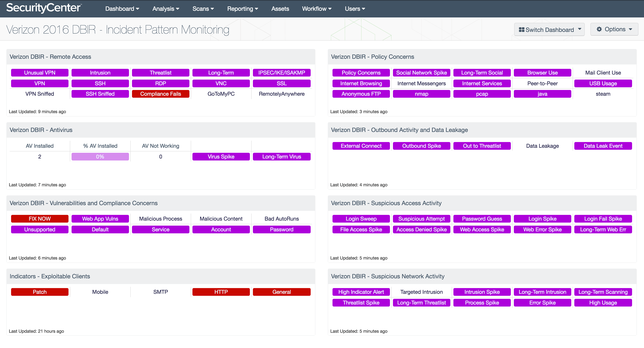Click the Social Network Spike indicator
644x348 pixels.
click(422, 73)
